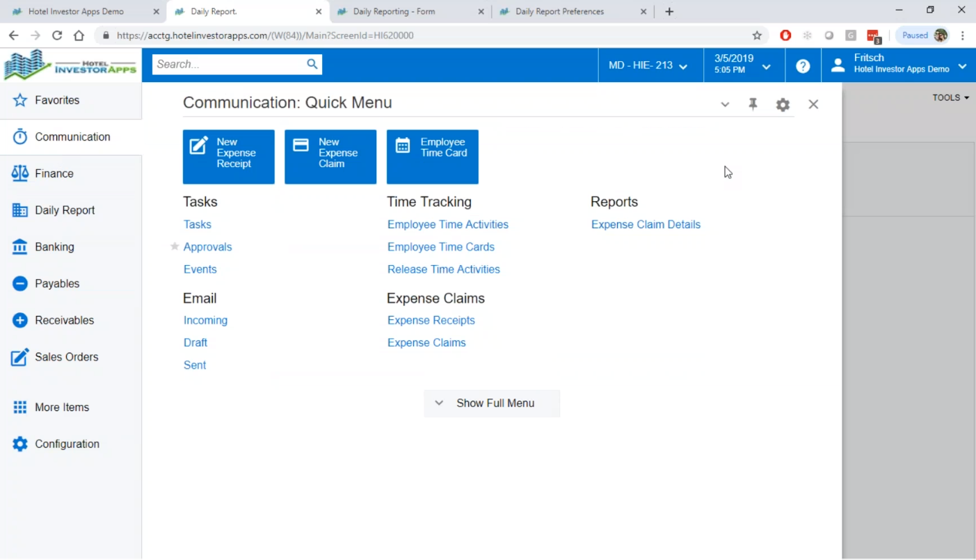
Task: Open Employee Time Activities link
Action: tap(447, 225)
